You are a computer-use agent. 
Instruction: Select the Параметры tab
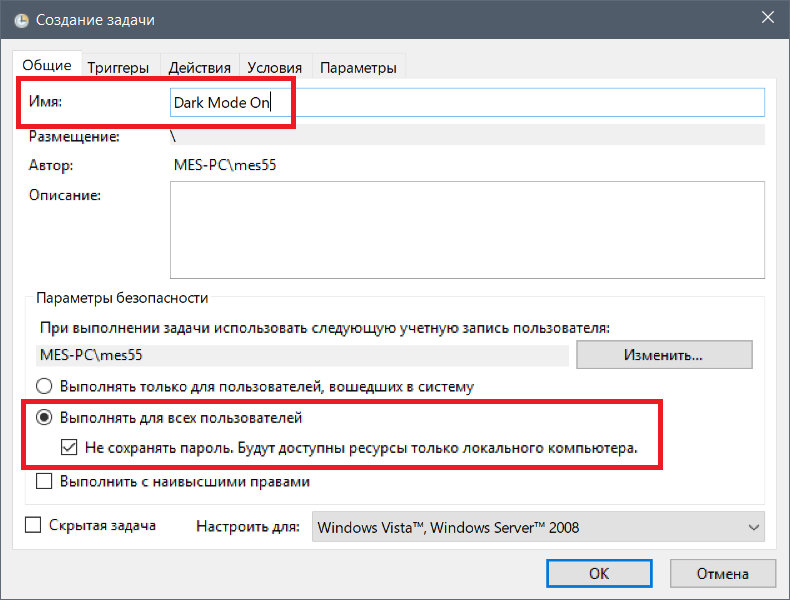click(358, 68)
